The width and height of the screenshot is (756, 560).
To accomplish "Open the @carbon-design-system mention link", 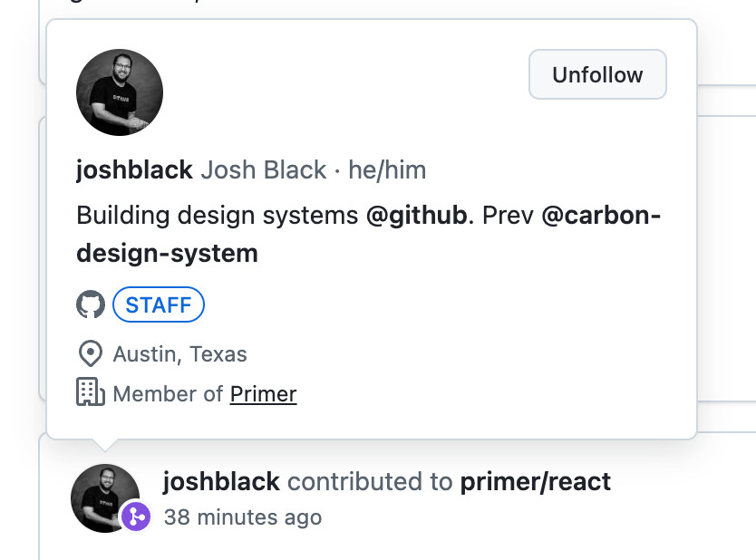I will (368, 234).
